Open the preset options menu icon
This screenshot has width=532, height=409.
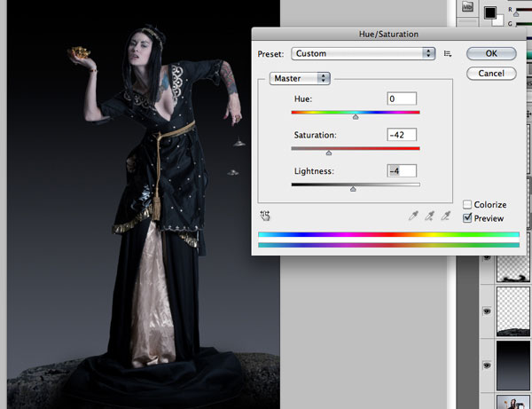449,54
